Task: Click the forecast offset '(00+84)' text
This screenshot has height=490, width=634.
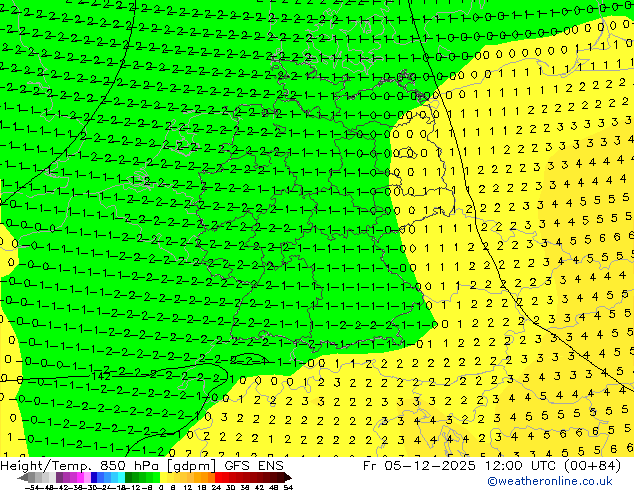Action: pyautogui.click(x=591, y=466)
